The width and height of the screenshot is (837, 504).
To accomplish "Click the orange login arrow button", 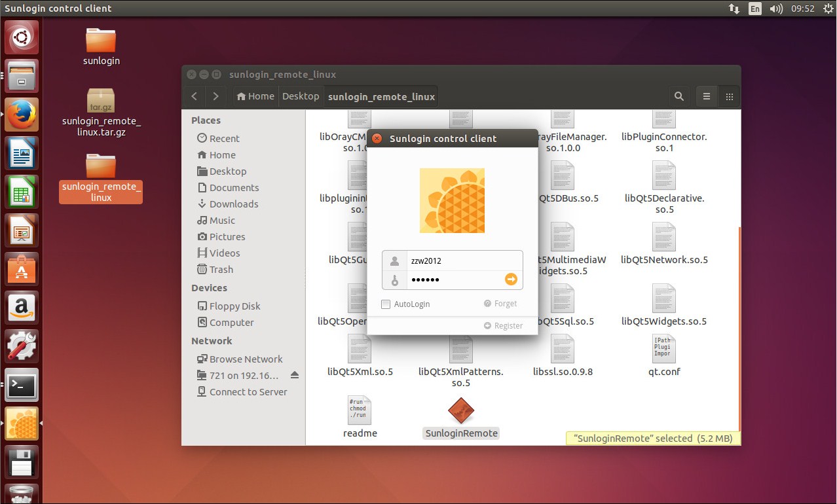I will 511,279.
